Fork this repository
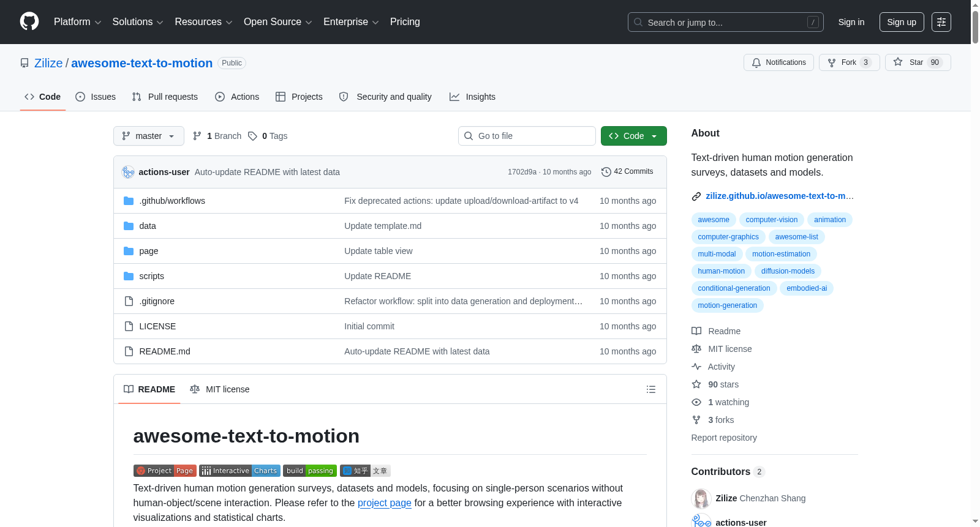The height and width of the screenshot is (527, 980). pyautogui.click(x=849, y=62)
